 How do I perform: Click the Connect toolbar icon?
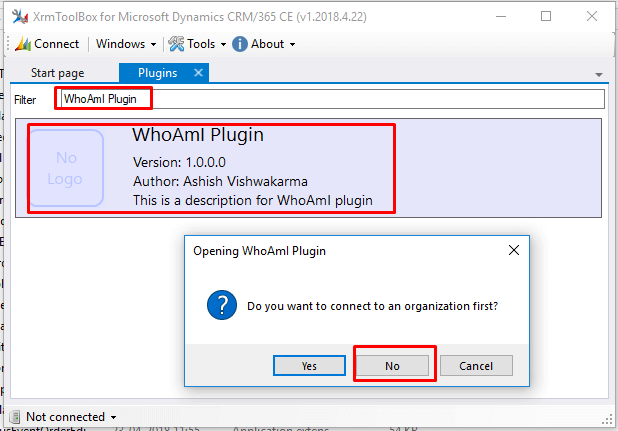[x=23, y=44]
